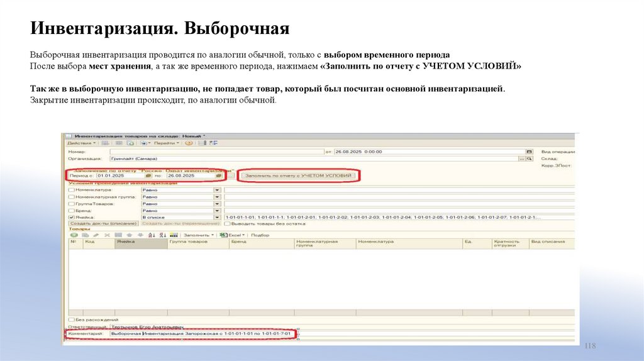The width and height of the screenshot is (644, 361).
Task: Expand comparison dropdown for Номенклатура
Action: [217, 190]
